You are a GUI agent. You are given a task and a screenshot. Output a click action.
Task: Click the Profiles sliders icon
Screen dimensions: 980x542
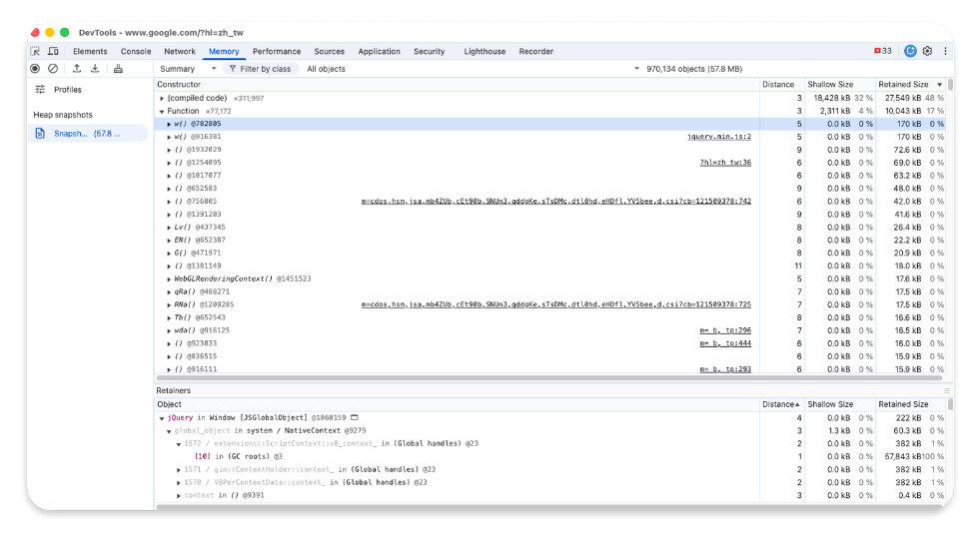click(40, 89)
